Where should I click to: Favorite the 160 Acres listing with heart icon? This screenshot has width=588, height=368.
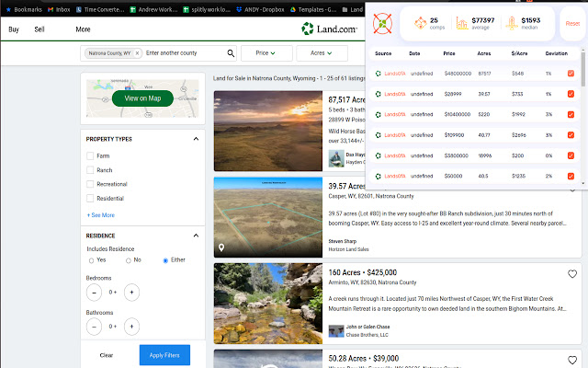[x=572, y=274]
